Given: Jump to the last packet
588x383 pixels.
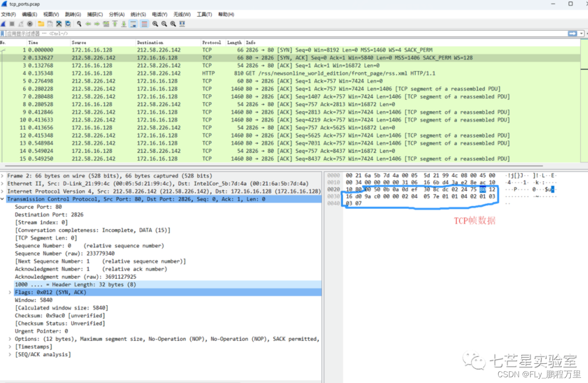Looking at the screenshot, I should point(124,24).
